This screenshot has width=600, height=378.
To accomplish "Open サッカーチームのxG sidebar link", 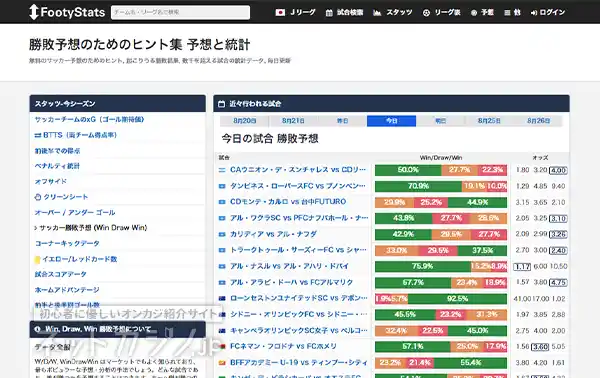I will tap(89, 119).
